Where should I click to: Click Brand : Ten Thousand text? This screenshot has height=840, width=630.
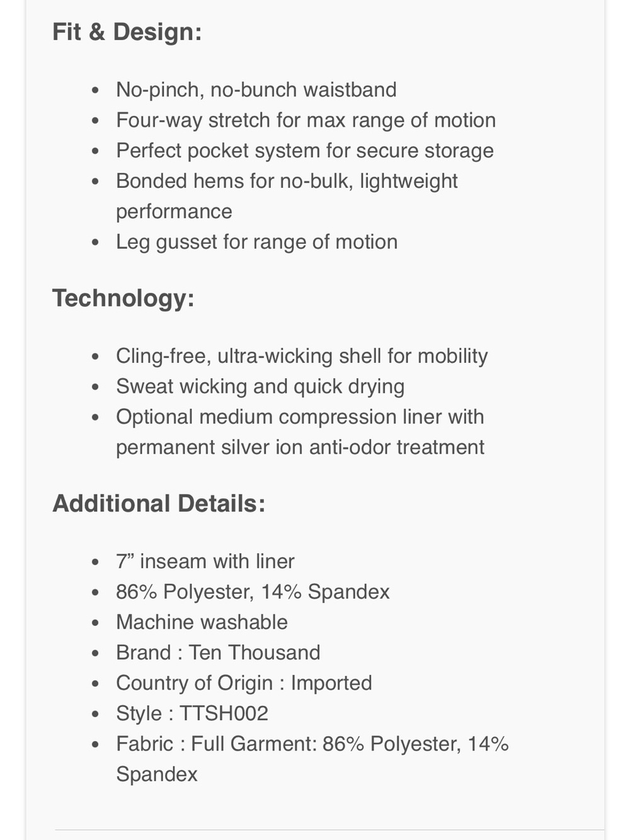click(x=218, y=652)
